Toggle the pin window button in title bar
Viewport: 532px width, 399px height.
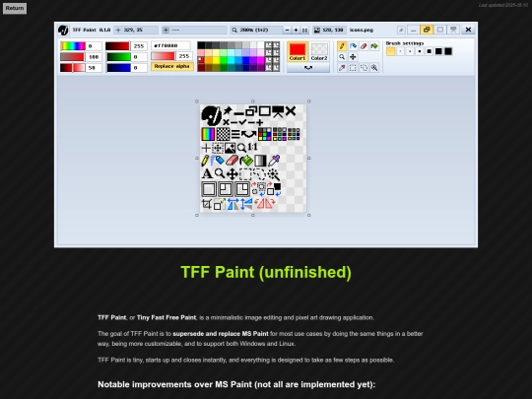tap(401, 30)
